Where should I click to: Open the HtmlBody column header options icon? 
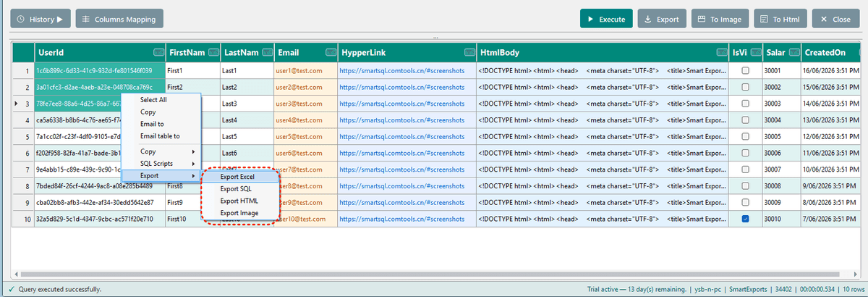[x=721, y=52]
